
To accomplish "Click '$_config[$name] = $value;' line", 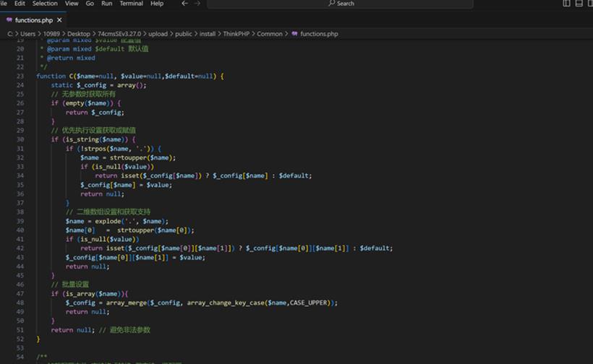I will [126, 185].
